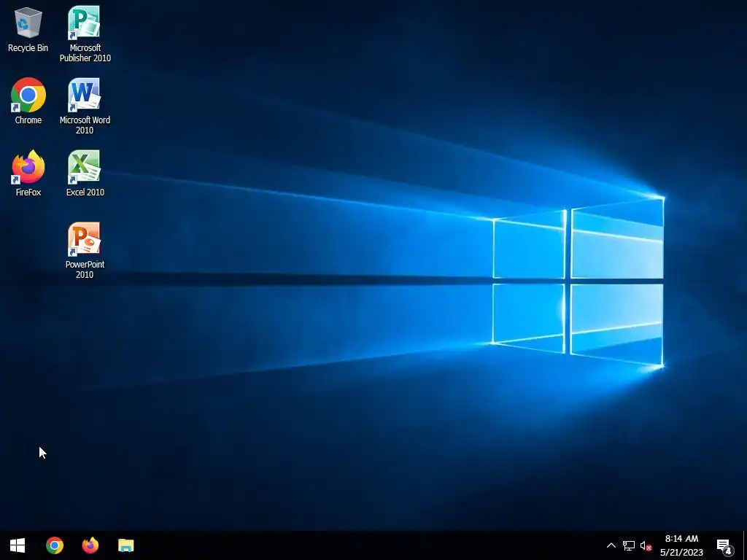Open the network status tray icon
This screenshot has height=560, width=747.
pyautogui.click(x=629, y=545)
